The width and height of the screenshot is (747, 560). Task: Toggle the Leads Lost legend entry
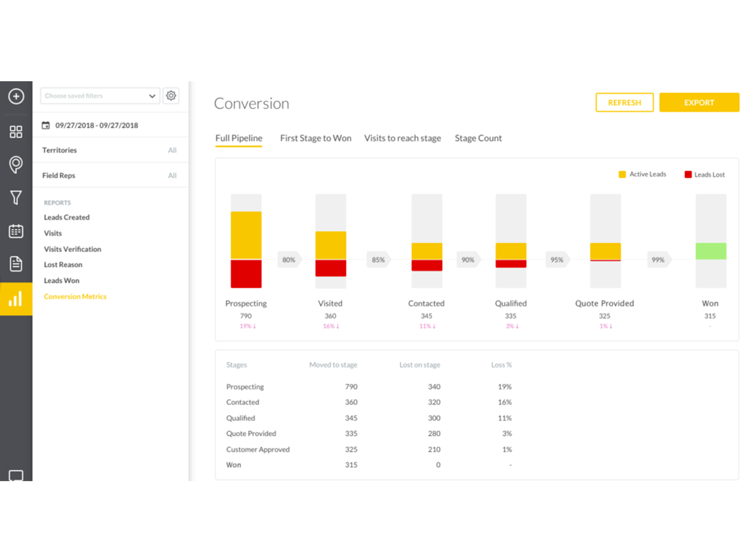tap(704, 174)
